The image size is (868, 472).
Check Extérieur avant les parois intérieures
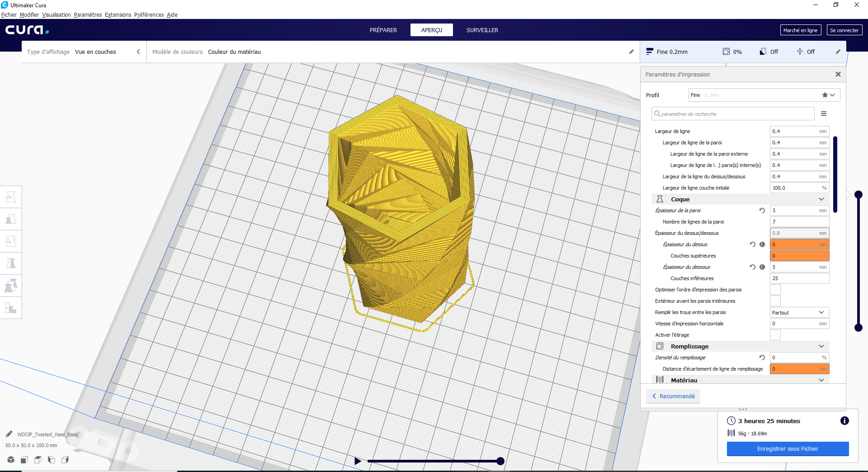[775, 301]
